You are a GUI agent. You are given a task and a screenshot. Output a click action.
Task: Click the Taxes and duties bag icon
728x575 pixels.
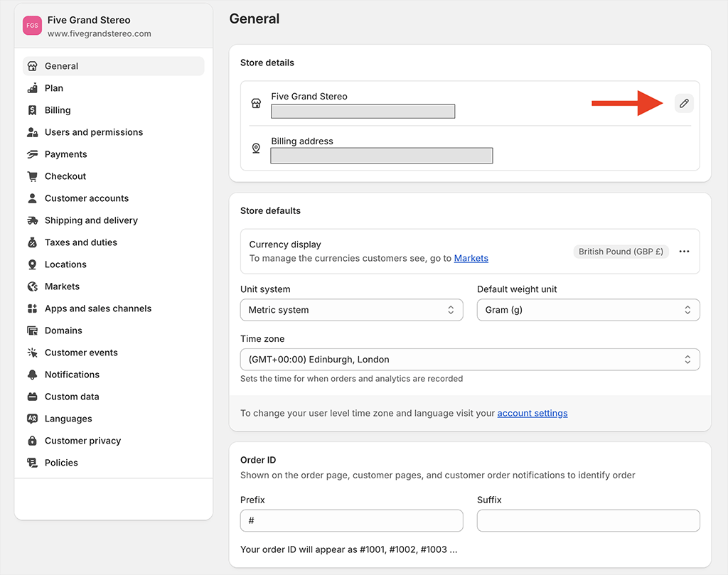[32, 242]
